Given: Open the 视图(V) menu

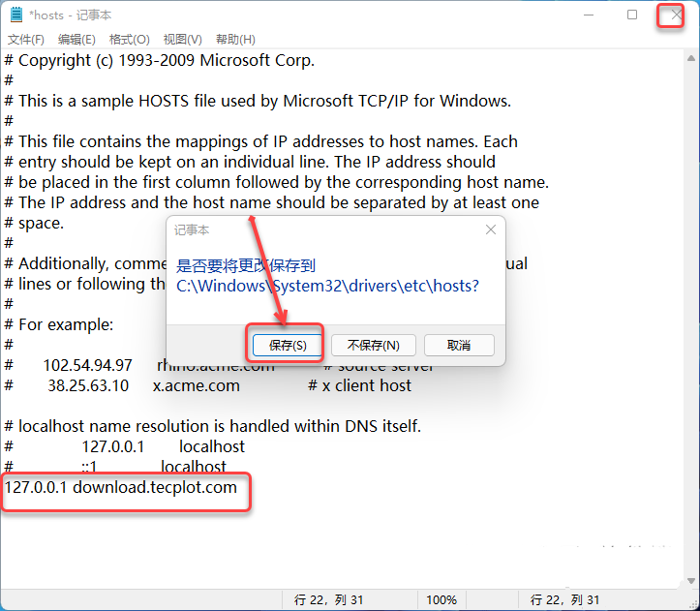Looking at the screenshot, I should tap(182, 40).
